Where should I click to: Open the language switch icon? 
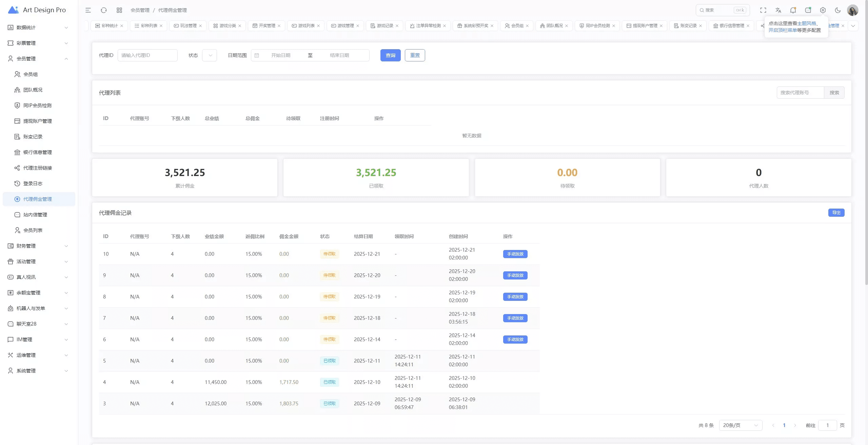[x=778, y=10]
